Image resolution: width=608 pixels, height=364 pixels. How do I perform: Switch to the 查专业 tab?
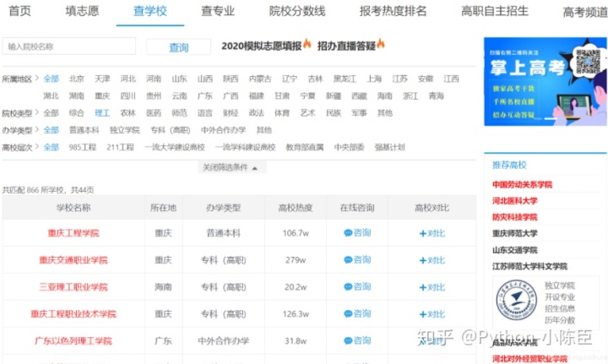[x=218, y=11]
